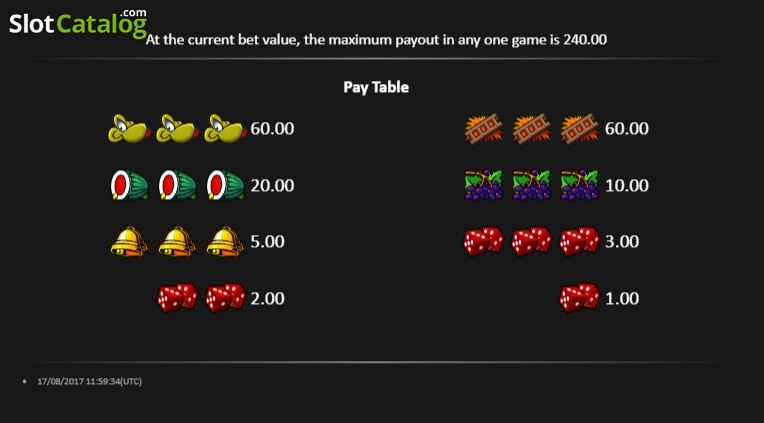Select the first watermelon symbol
The image size is (764, 423).
[130, 185]
